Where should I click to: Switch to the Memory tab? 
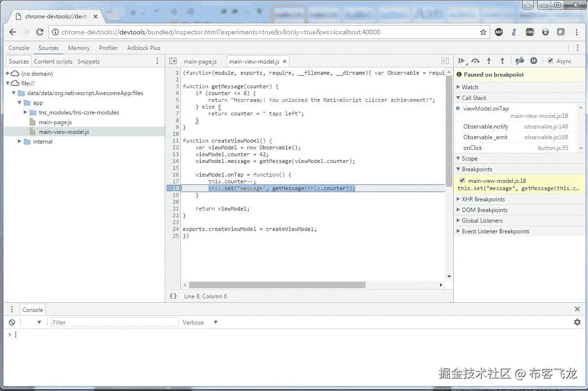click(79, 48)
